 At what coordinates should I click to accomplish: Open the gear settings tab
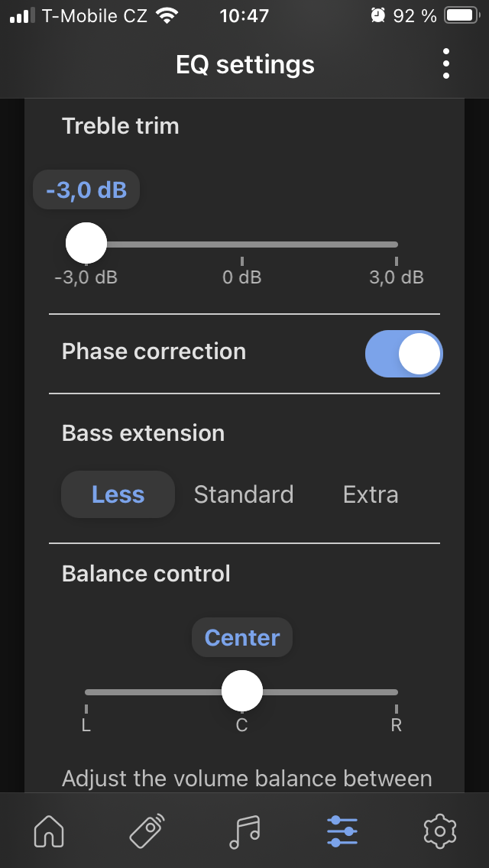coord(439,831)
